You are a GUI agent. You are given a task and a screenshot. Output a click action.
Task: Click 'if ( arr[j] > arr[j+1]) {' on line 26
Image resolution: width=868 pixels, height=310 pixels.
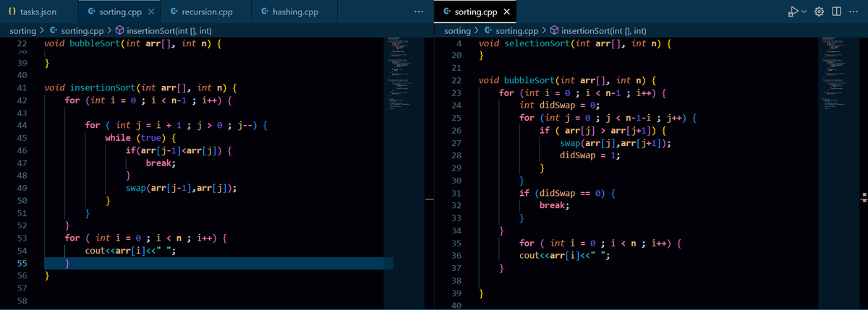pyautogui.click(x=604, y=130)
